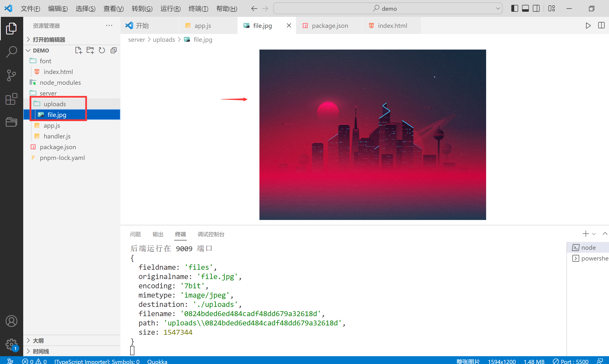Image resolution: width=609 pixels, height=364 pixels.
Task: Open the Source Control view
Action: point(11,75)
